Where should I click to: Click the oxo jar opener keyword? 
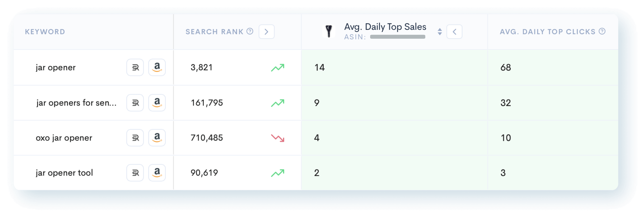(x=64, y=138)
